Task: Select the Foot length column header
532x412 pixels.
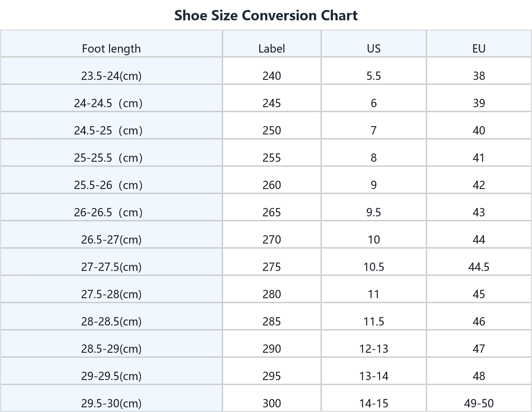Action: (x=111, y=49)
